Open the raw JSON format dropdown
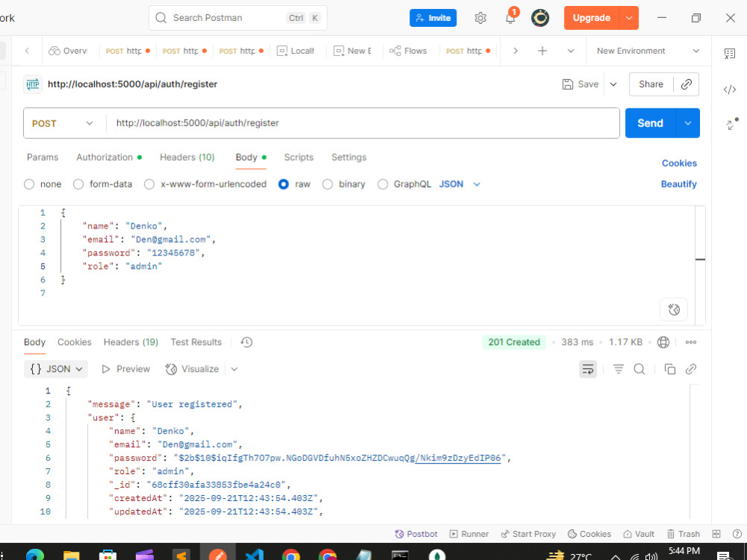Viewport: 747px width, 560px height. click(459, 184)
